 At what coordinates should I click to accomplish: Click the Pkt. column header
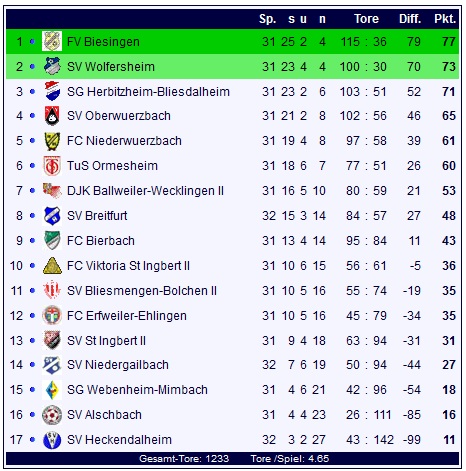pos(445,19)
